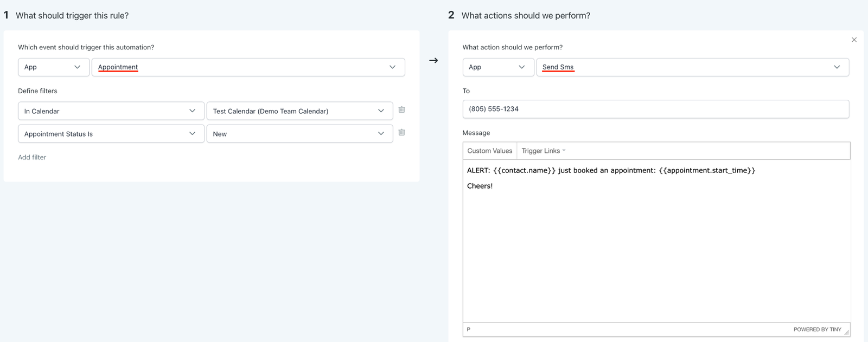The width and height of the screenshot is (868, 342).
Task: Change the New status value dropdown
Action: click(299, 134)
